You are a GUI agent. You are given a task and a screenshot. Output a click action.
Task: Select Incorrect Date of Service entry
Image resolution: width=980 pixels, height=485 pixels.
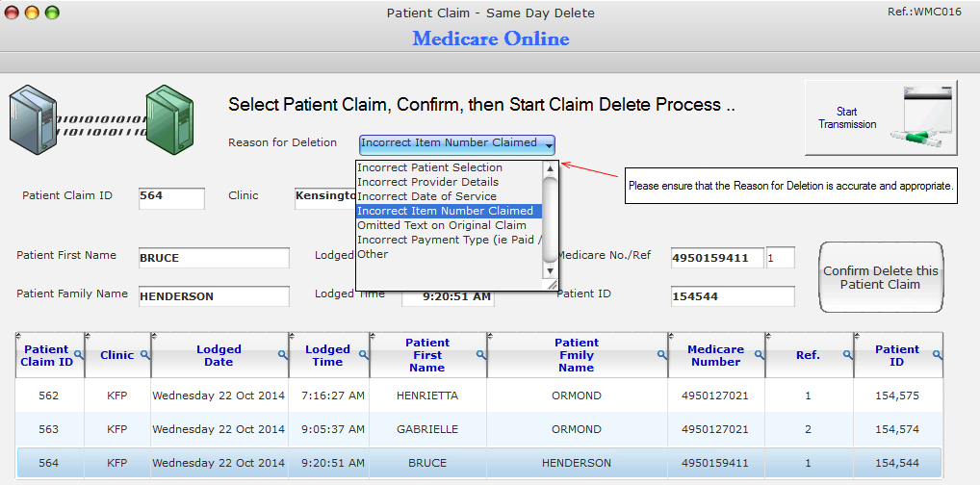tap(426, 196)
